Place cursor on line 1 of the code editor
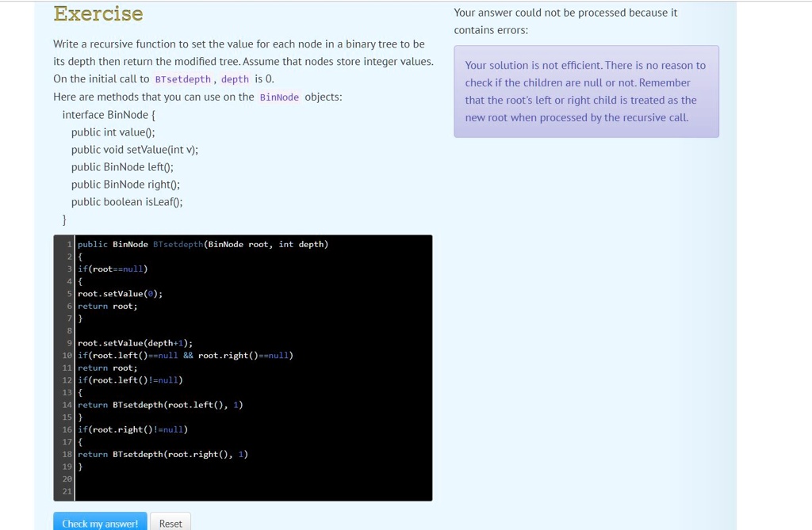 (x=202, y=244)
